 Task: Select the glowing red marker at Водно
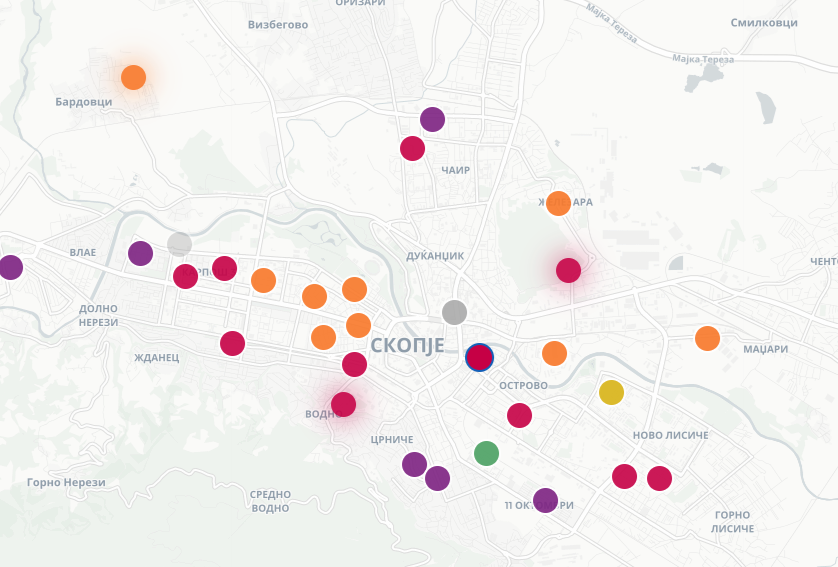[x=343, y=405]
